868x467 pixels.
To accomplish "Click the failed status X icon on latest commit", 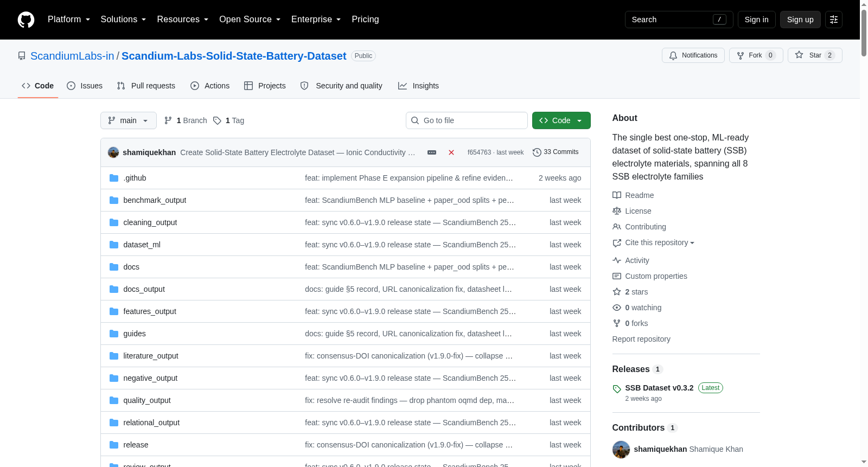I will [x=451, y=152].
